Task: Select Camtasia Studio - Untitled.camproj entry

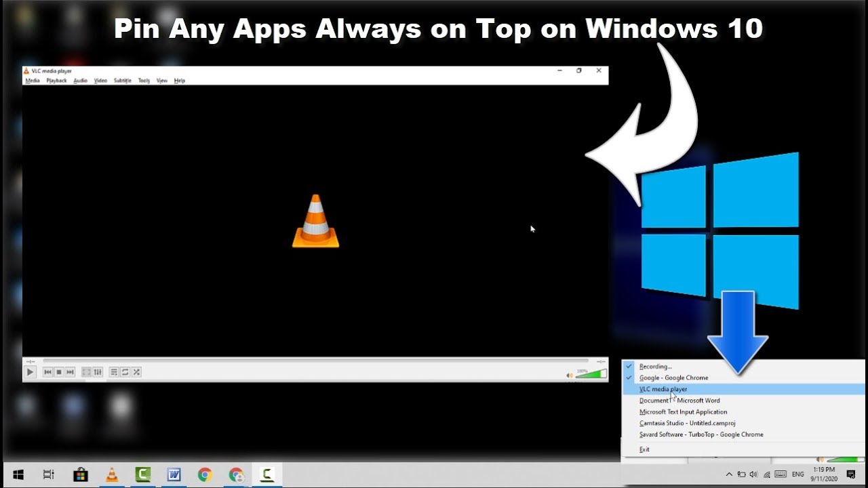Action: [743, 423]
